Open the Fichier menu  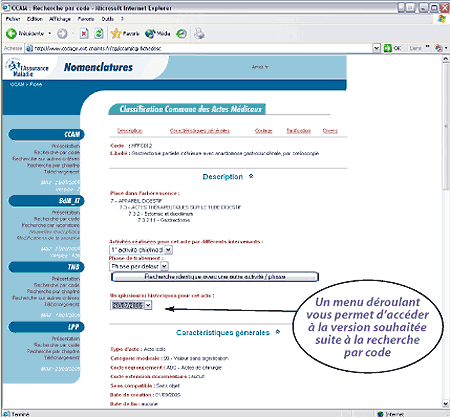pyautogui.click(x=13, y=19)
